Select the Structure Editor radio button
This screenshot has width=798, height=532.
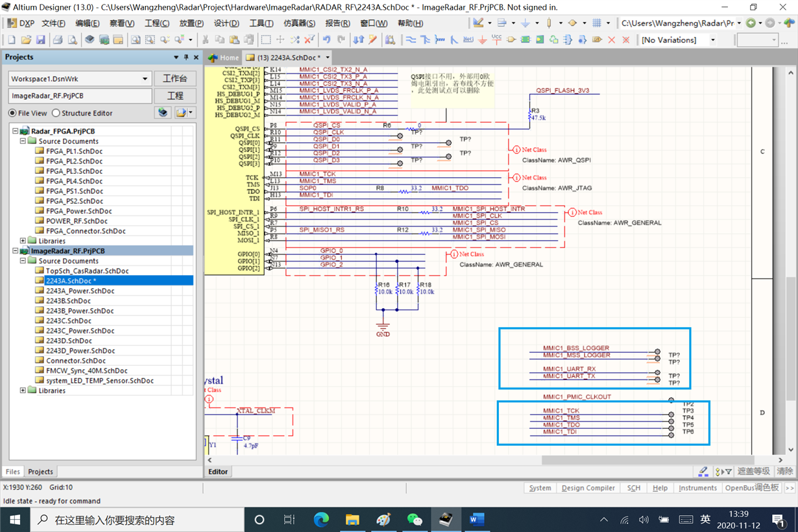(x=56, y=113)
